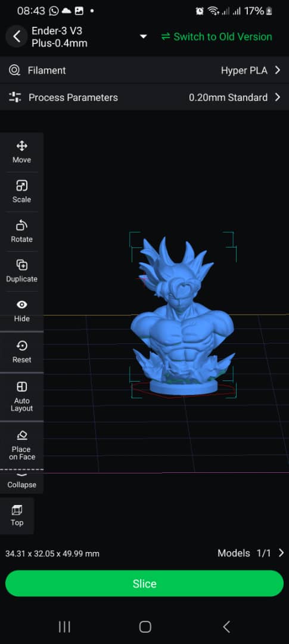Viewport: 289px width, 644px height.
Task: Tap the Ender-3 V3 Plus-0.4mm printer name
Action: click(60, 36)
